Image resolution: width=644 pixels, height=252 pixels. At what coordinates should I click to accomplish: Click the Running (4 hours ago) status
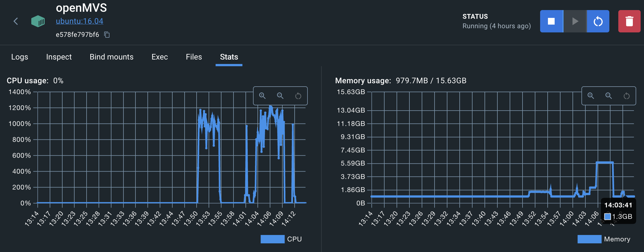click(497, 26)
